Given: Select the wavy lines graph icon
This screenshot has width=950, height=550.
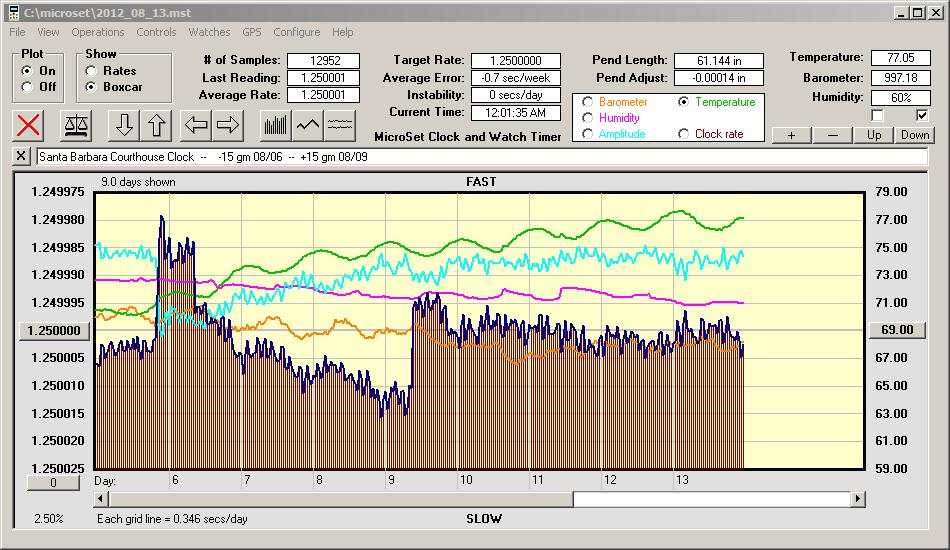Looking at the screenshot, I should click(341, 125).
